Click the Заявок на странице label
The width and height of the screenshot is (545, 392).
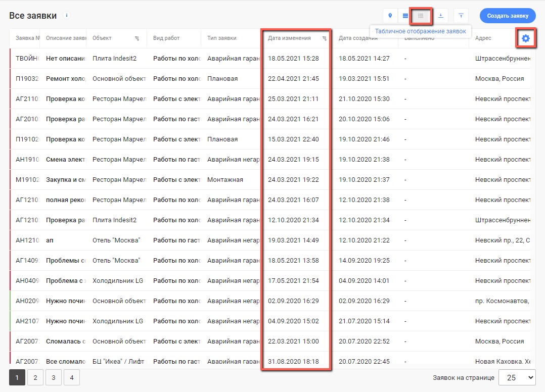click(463, 377)
